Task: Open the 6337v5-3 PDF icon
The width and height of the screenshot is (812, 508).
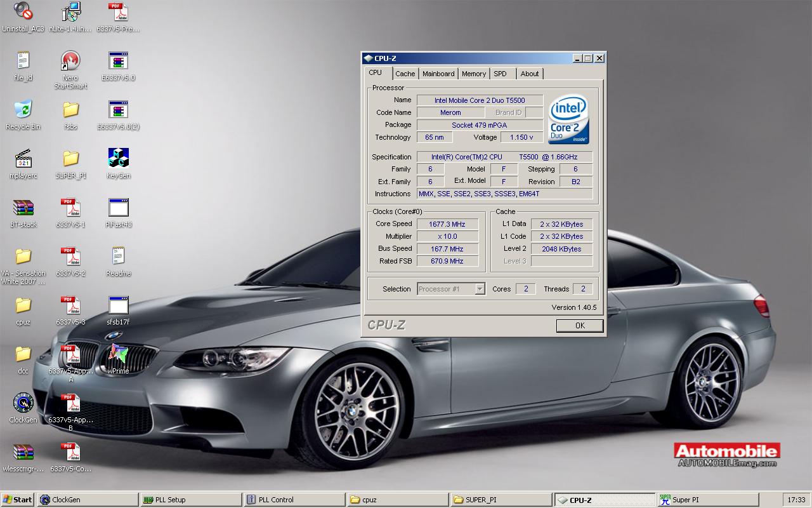Action: click(x=71, y=305)
